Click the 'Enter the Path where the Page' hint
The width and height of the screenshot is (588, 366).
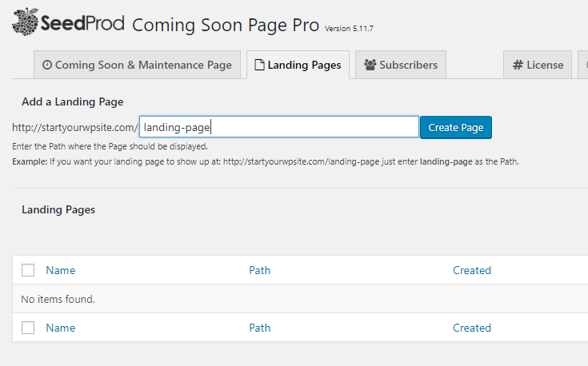click(x=110, y=146)
